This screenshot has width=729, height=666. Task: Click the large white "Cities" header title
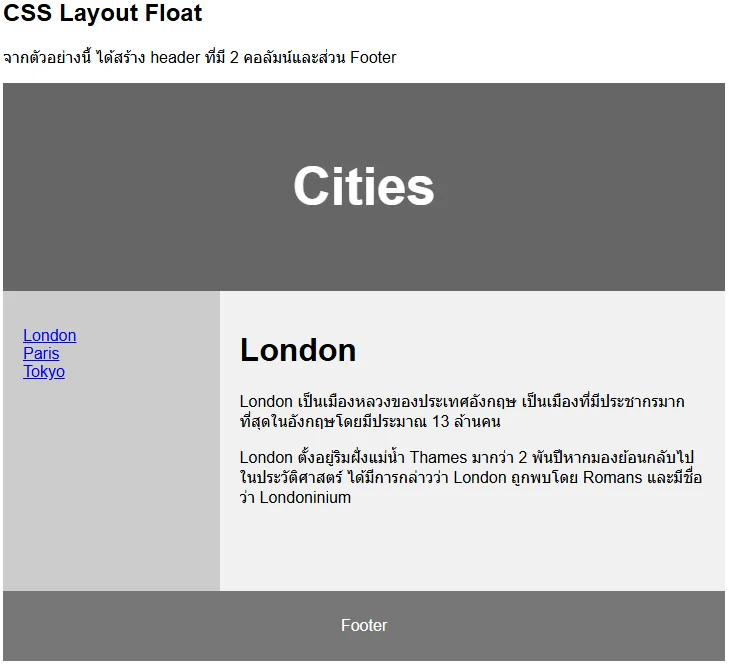[x=363, y=186]
